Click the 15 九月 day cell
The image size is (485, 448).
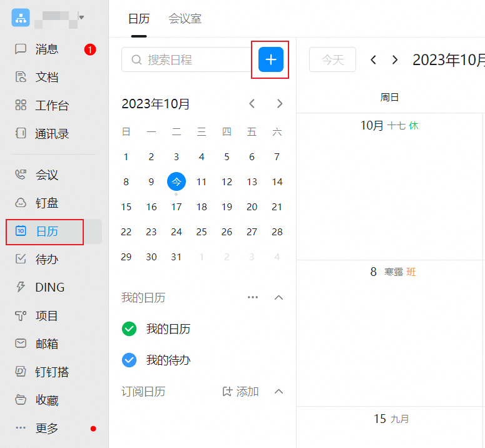(390, 427)
